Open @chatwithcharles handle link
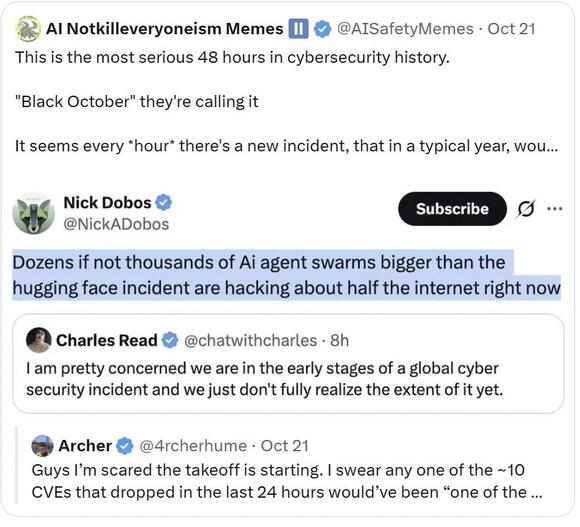The width and height of the screenshot is (580, 527). point(250,340)
